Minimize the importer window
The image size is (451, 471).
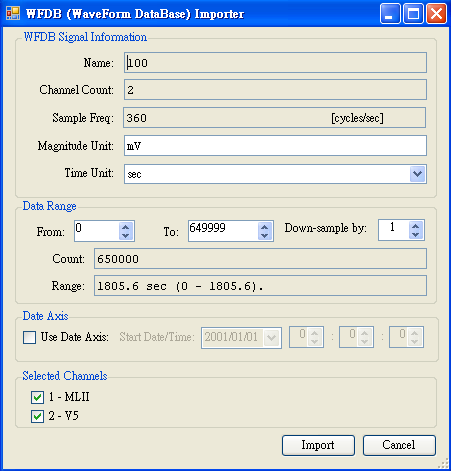pyautogui.click(x=390, y=14)
